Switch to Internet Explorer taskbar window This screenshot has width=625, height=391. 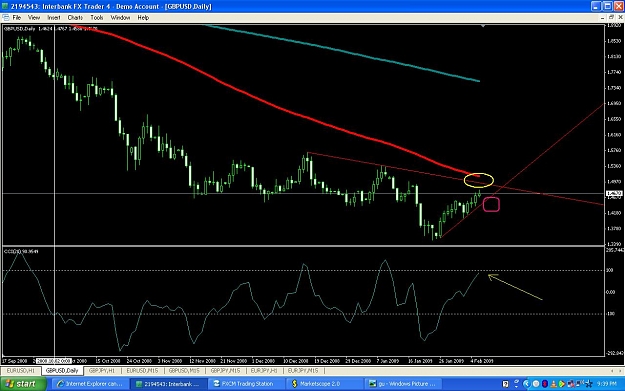pos(90,384)
